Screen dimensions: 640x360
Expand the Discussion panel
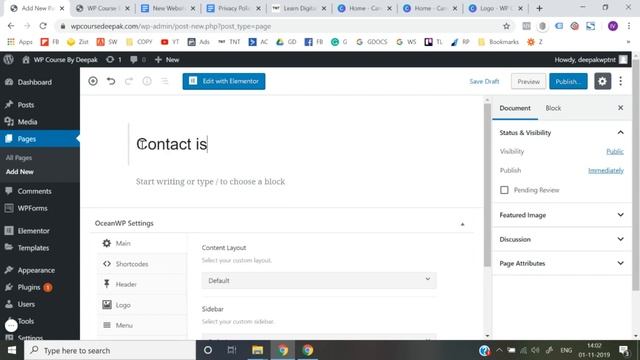pyautogui.click(x=562, y=239)
